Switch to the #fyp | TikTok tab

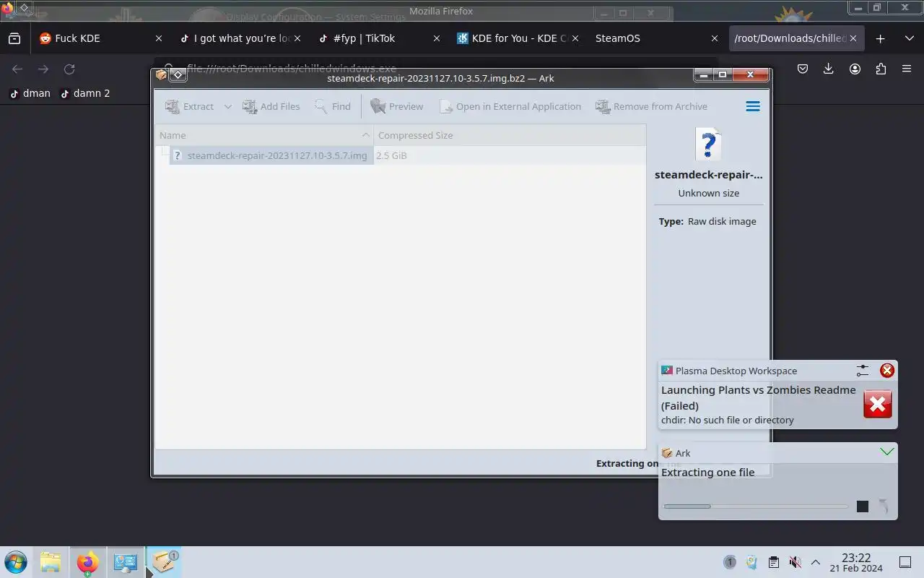tap(378, 38)
